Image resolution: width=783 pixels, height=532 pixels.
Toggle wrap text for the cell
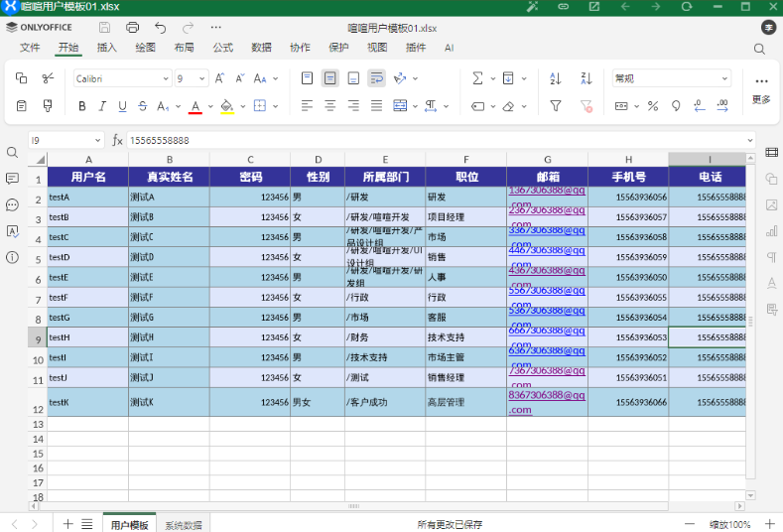(x=376, y=78)
